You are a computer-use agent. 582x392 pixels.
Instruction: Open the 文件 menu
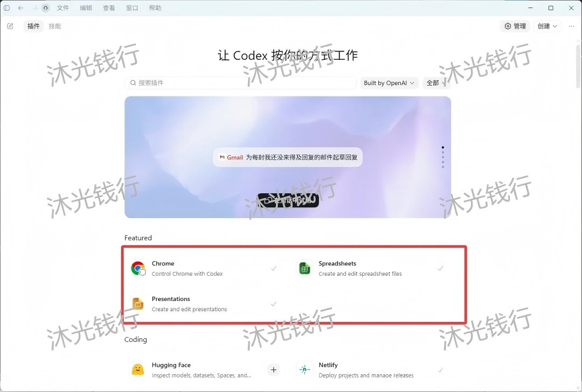click(x=63, y=8)
